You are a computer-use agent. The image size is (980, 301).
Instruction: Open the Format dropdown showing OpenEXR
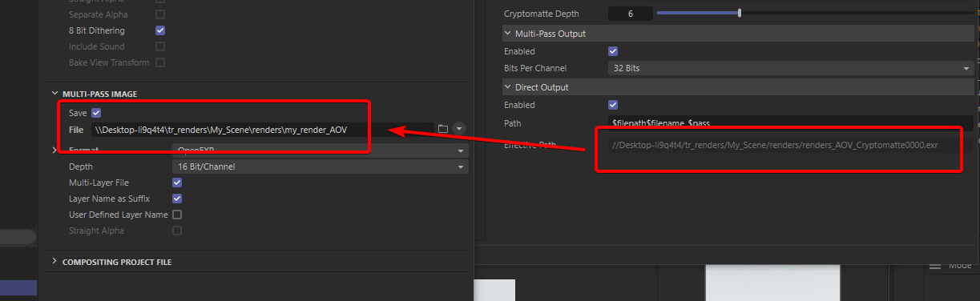click(320, 150)
